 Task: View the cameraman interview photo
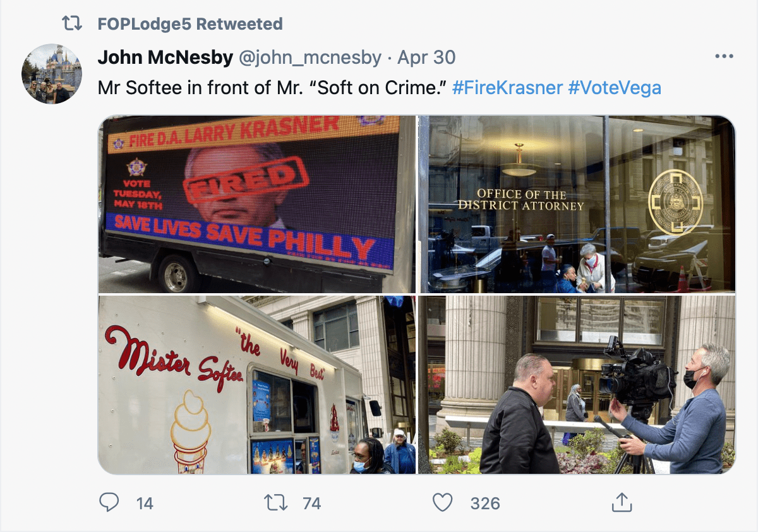coord(577,385)
